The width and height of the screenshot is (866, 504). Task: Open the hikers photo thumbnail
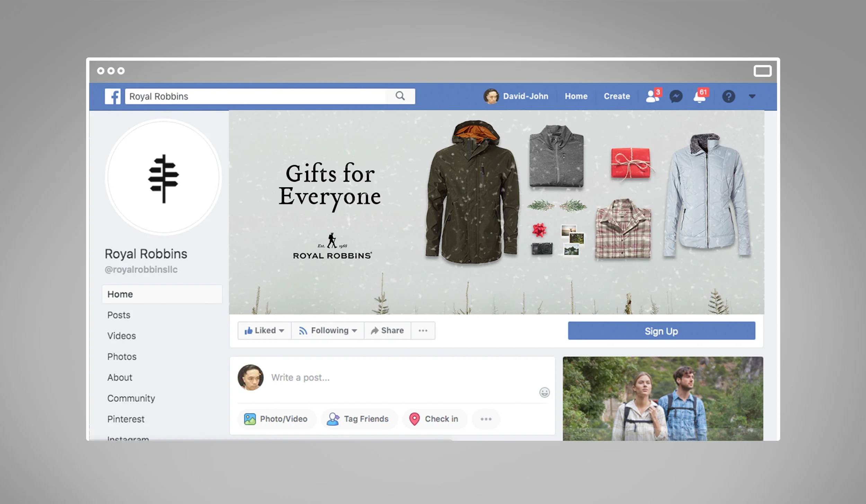663,398
